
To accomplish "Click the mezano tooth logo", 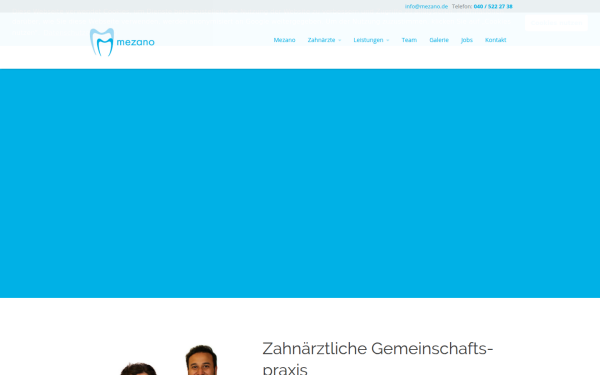I will pyautogui.click(x=122, y=42).
